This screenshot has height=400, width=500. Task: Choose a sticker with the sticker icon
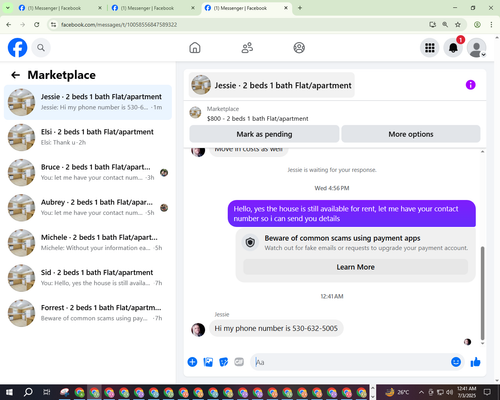click(223, 362)
